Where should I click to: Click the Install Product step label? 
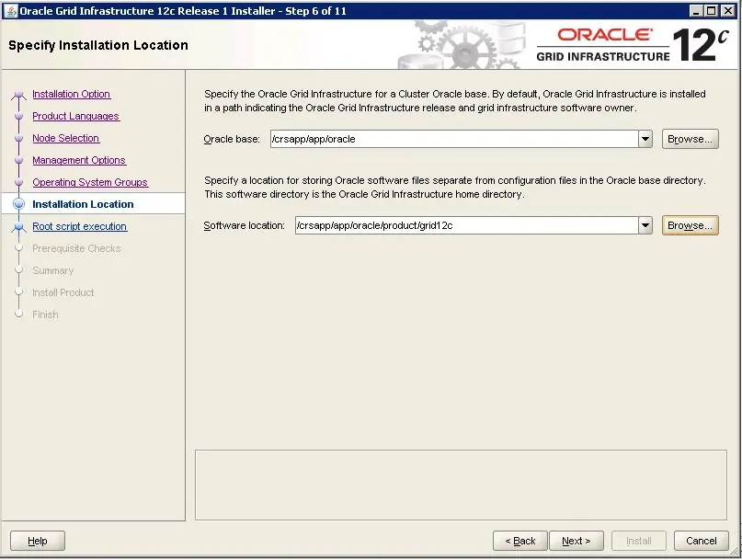(x=63, y=292)
